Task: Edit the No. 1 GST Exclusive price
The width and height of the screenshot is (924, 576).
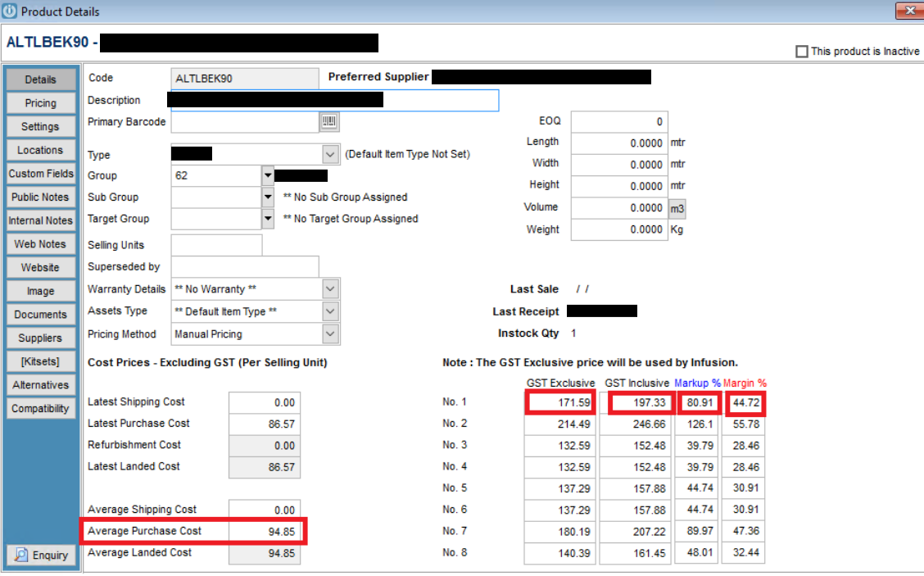Action: pyautogui.click(x=561, y=402)
